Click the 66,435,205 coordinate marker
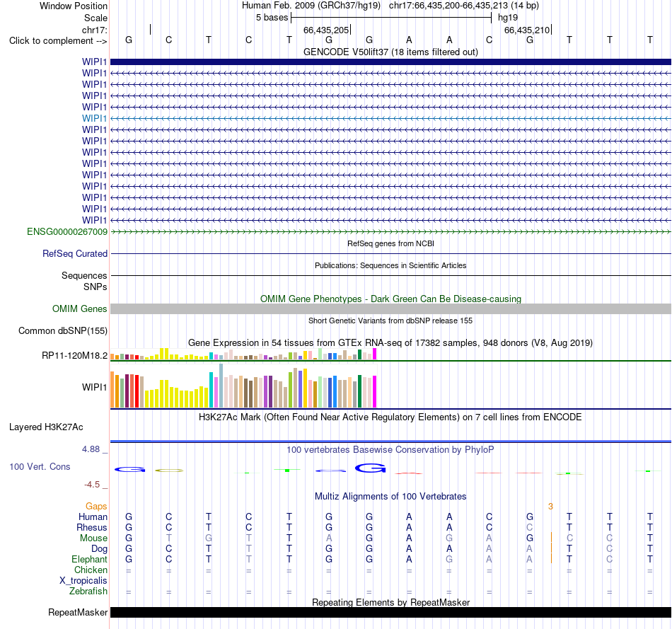The width and height of the screenshot is (672, 629). [326, 30]
